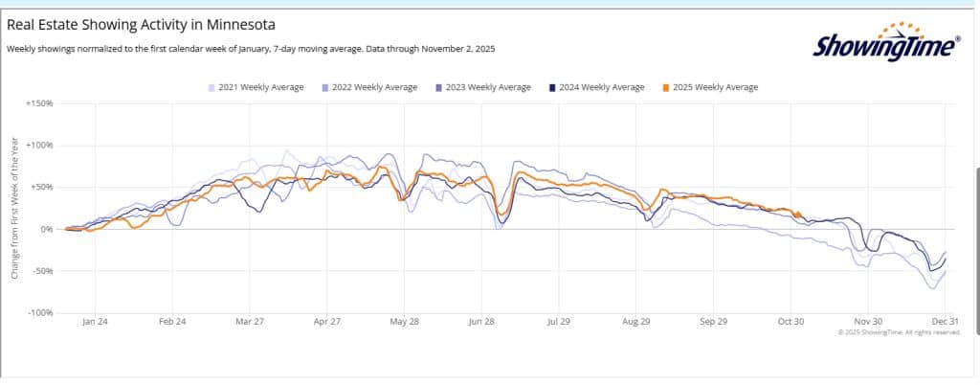Screen dimensions: 980x385
Task: Click the Oct 30 x-axis label
Action: (x=791, y=322)
